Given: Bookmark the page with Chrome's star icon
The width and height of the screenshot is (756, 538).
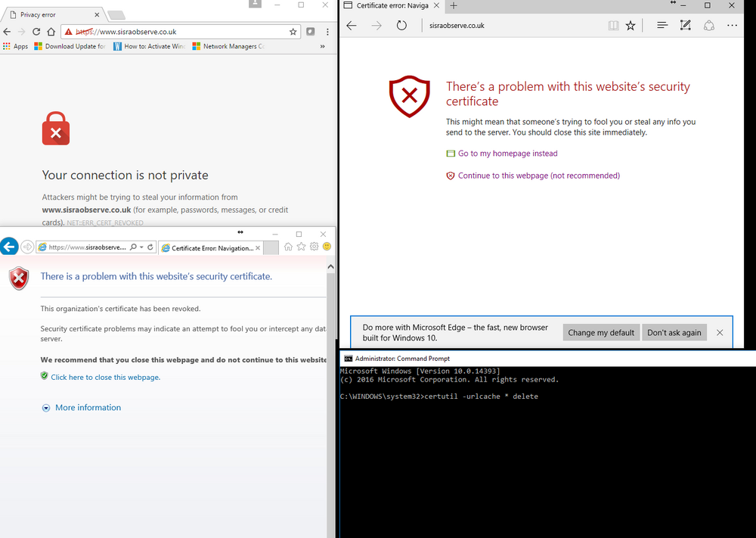Looking at the screenshot, I should pos(293,32).
